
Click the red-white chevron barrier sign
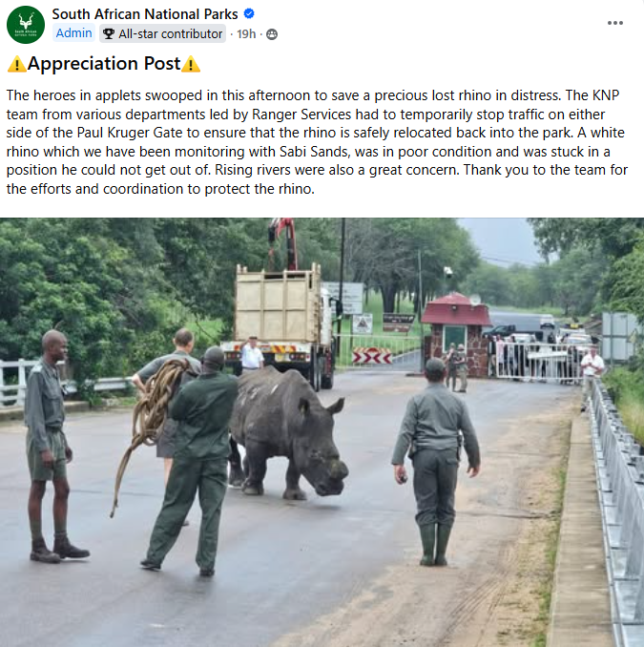371,356
